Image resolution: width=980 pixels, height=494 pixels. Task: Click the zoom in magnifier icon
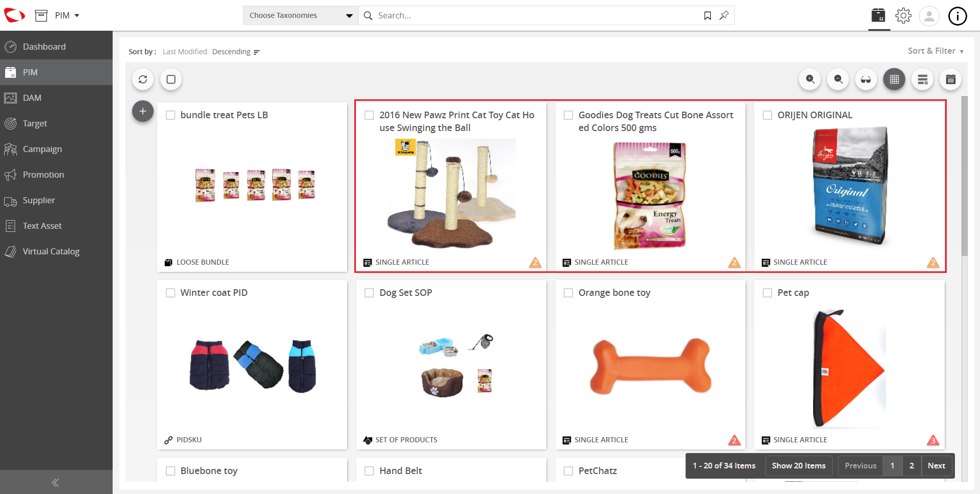pyautogui.click(x=810, y=79)
